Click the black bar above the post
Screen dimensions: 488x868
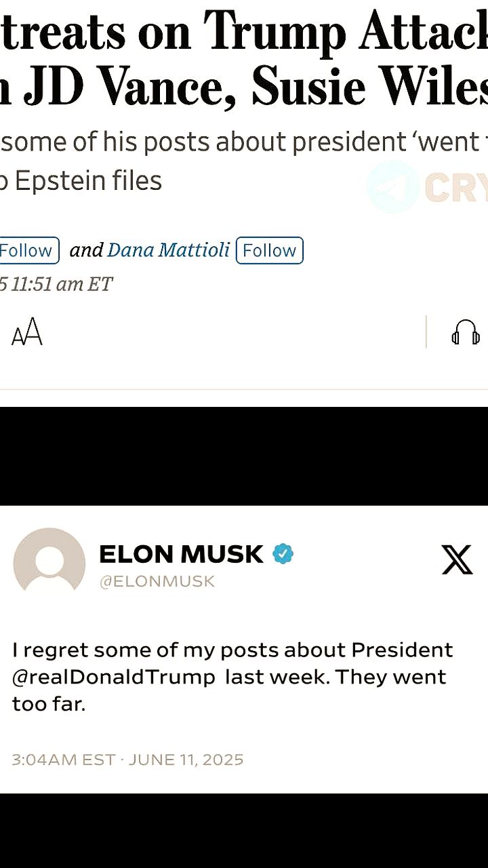tap(244, 456)
